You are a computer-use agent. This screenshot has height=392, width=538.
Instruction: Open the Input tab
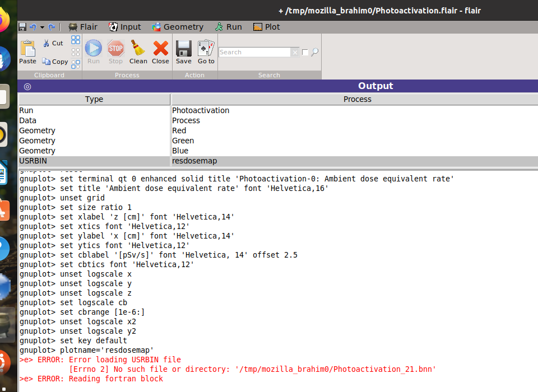coord(124,27)
